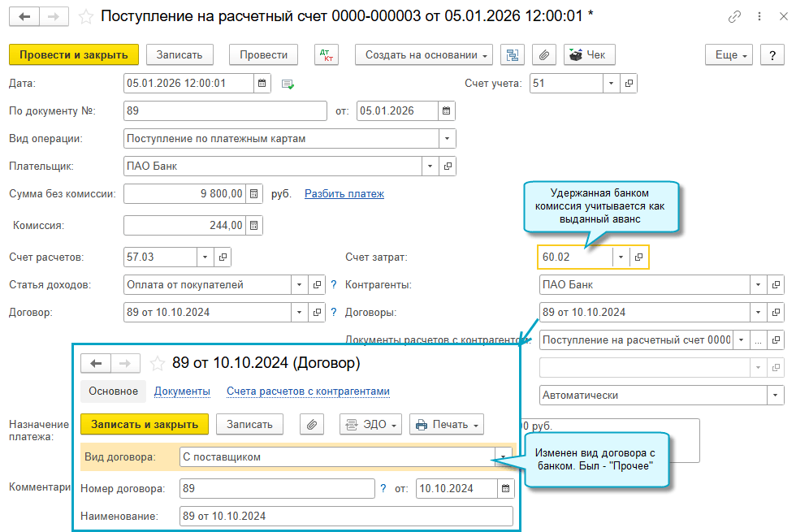The image size is (796, 532).
Task: Open the Еще menu
Action: click(729, 55)
